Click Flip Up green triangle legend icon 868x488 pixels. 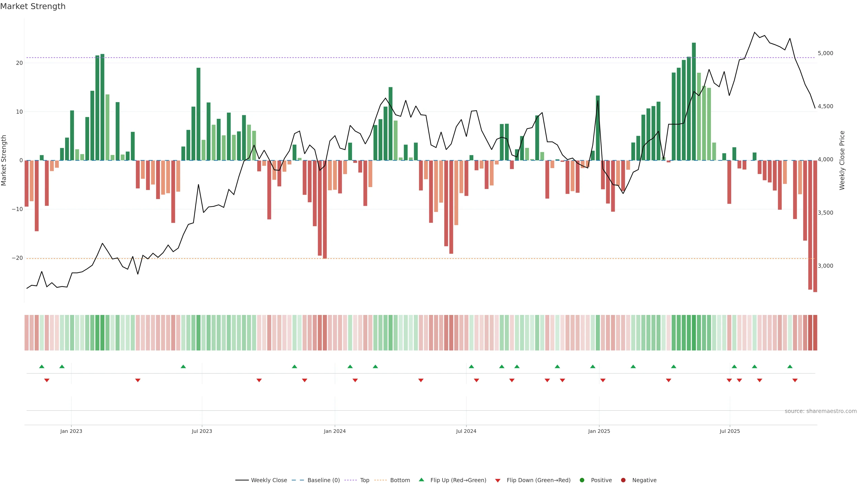point(421,480)
